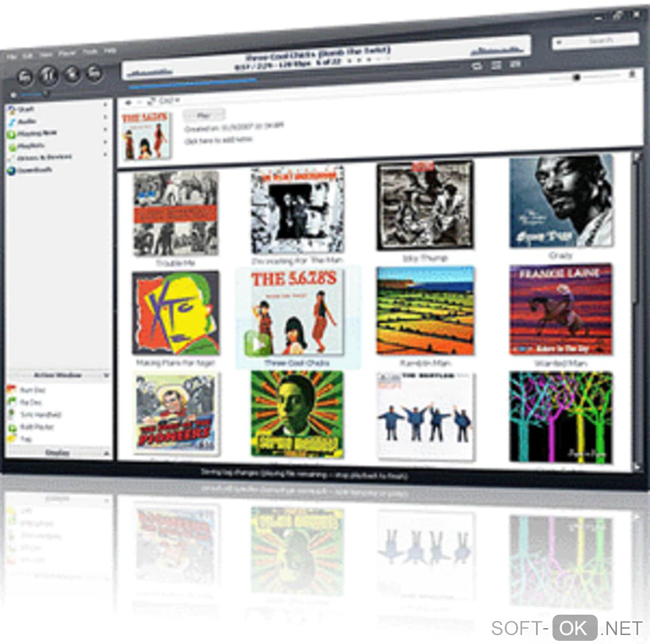Open the File menu

point(11,56)
